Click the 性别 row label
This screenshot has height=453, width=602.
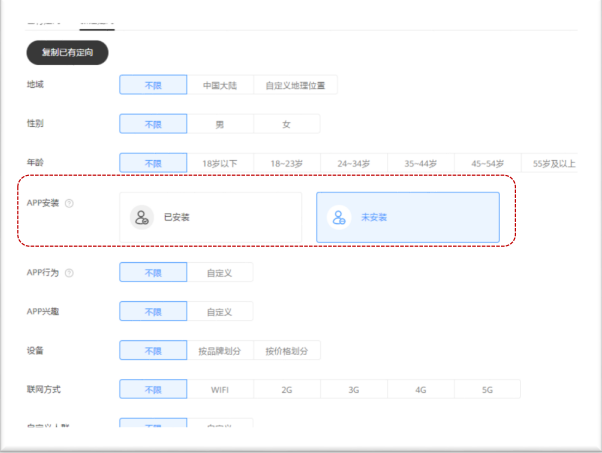(35, 124)
